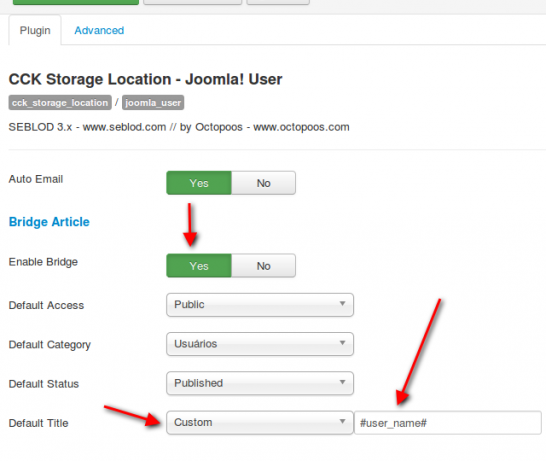This screenshot has height=461, width=546.
Task: Click the arrow icon on Default Category select
Action: 343,343
